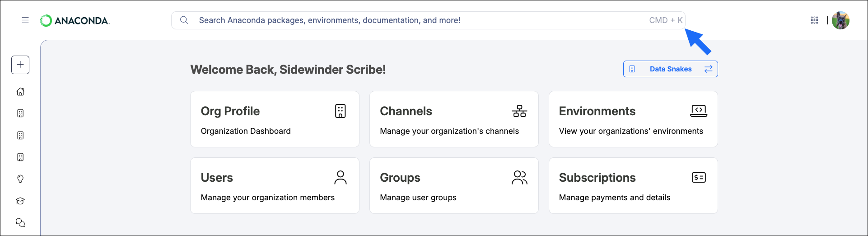The image size is (868, 236).
Task: Open the apps grid launcher
Action: pyautogui.click(x=814, y=20)
